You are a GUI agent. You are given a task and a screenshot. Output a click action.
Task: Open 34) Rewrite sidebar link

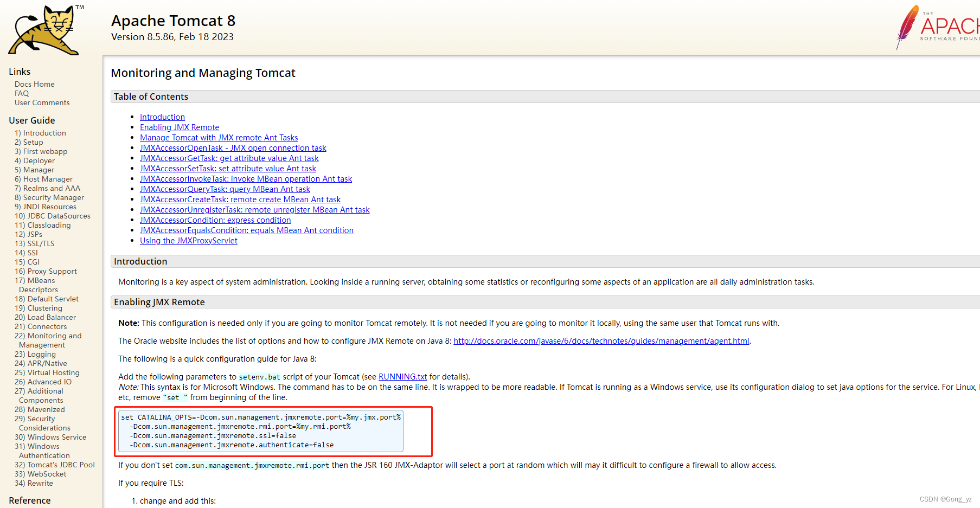tap(34, 483)
